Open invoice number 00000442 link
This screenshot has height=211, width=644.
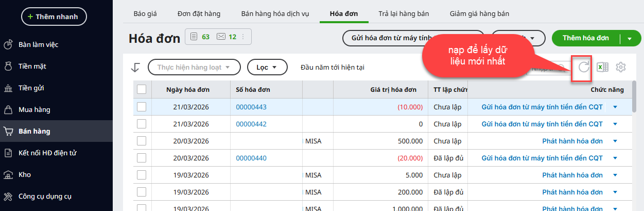click(251, 124)
